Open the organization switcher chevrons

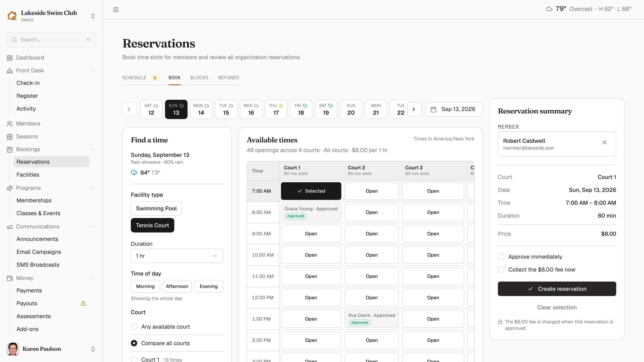[x=93, y=16]
